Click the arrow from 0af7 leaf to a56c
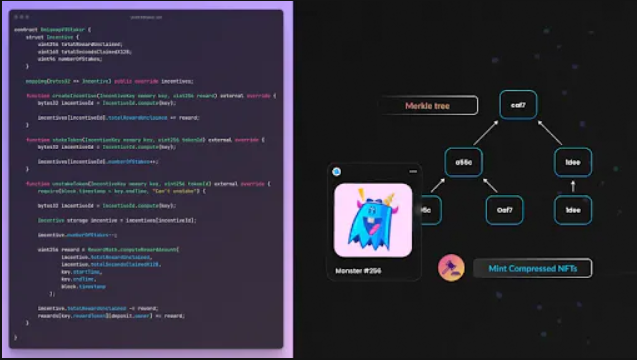The height and width of the screenshot is (360, 637). (490, 185)
